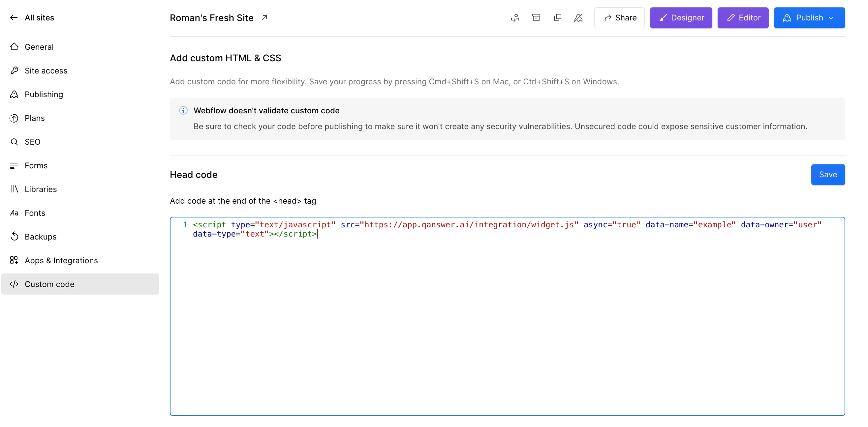Click the unpublish crossed-rocket icon
The height and width of the screenshot is (427, 868).
(578, 17)
